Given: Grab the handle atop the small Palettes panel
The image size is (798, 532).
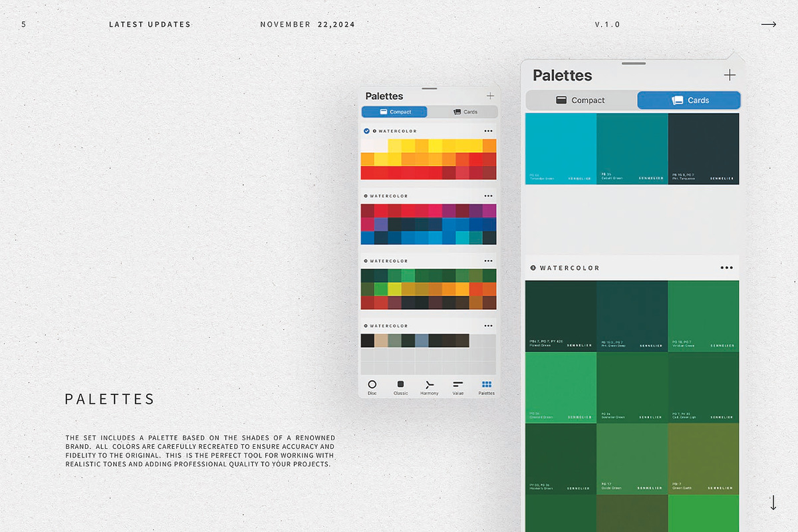Looking at the screenshot, I should [x=430, y=88].
